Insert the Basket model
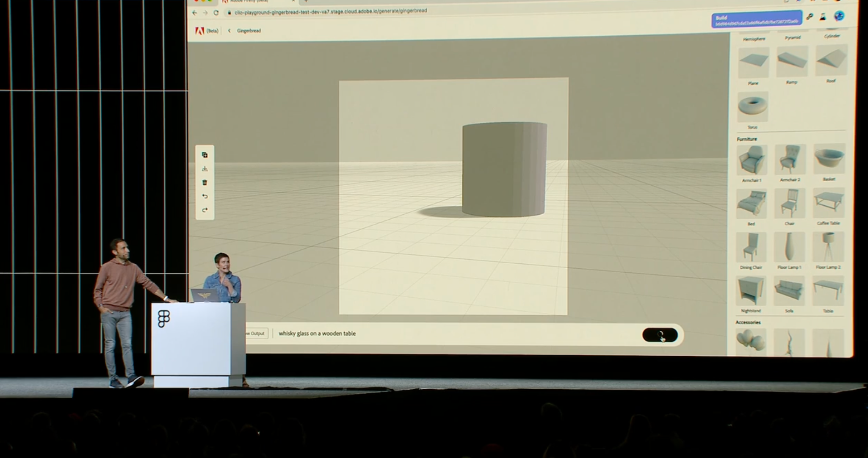The height and width of the screenshot is (458, 868). (x=829, y=158)
